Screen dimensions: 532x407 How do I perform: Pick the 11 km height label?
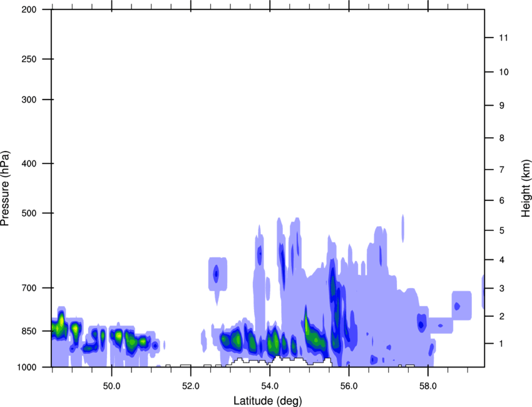tap(503, 38)
